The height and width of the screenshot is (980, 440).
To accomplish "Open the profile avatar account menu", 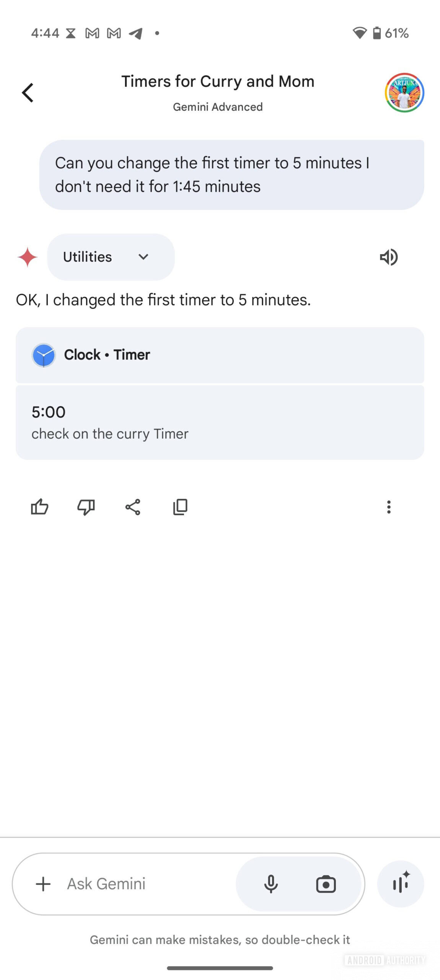I will [x=404, y=93].
